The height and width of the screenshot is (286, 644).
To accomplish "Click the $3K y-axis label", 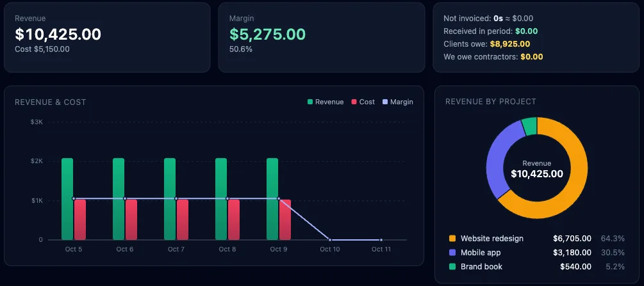I will tap(37, 122).
